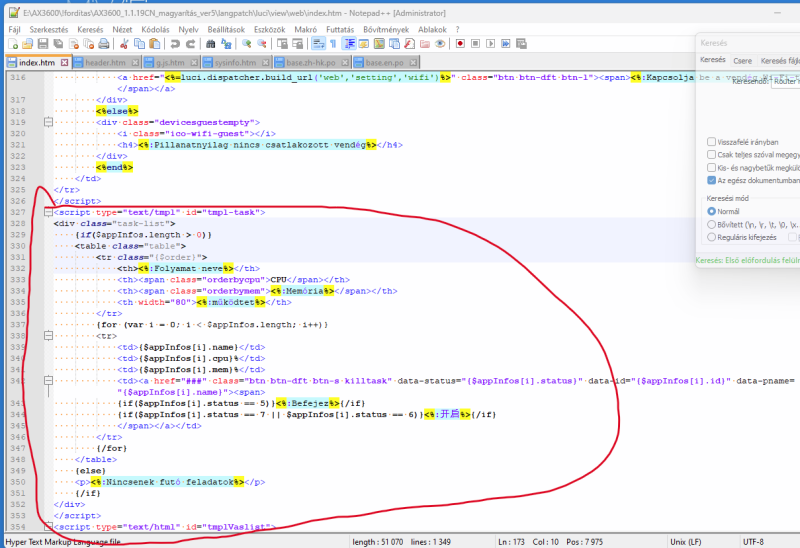This screenshot has width=800, height=548.
Task: Switch to the header.htm tab
Action: click(x=105, y=63)
